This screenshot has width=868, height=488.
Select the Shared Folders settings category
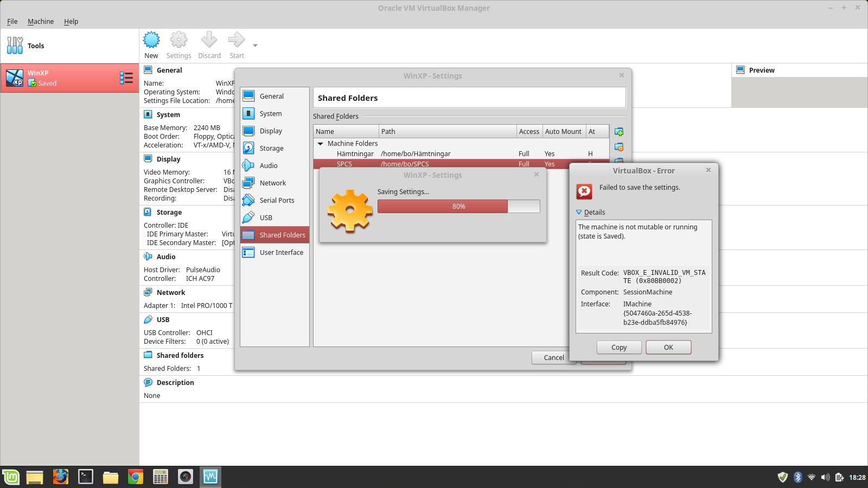pyautogui.click(x=275, y=235)
